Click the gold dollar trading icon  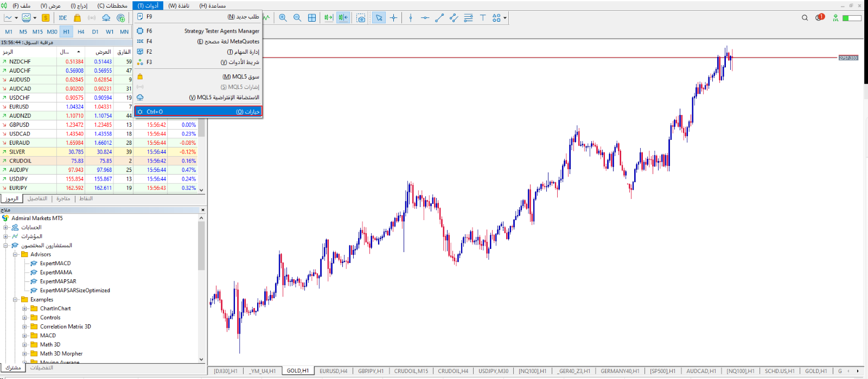pyautogui.click(x=46, y=18)
